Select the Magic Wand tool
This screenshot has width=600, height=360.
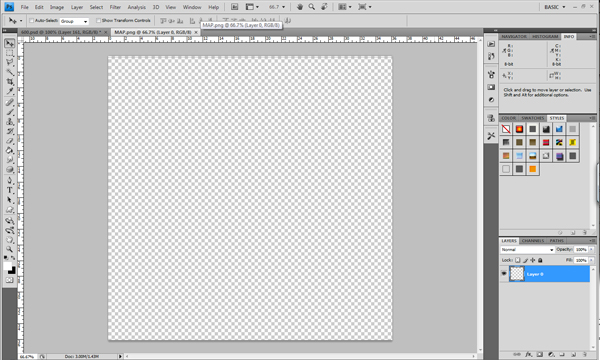pyautogui.click(x=10, y=72)
